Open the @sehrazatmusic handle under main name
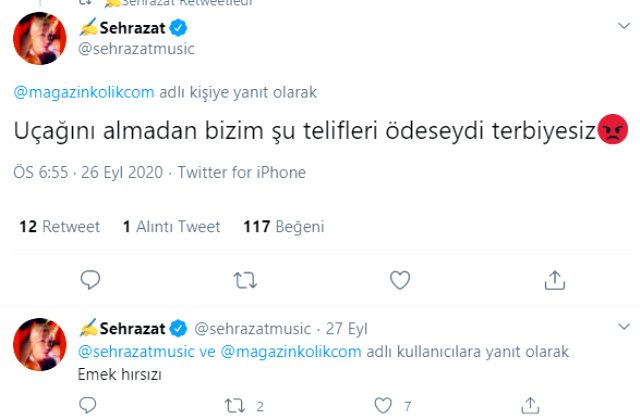 click(136, 48)
